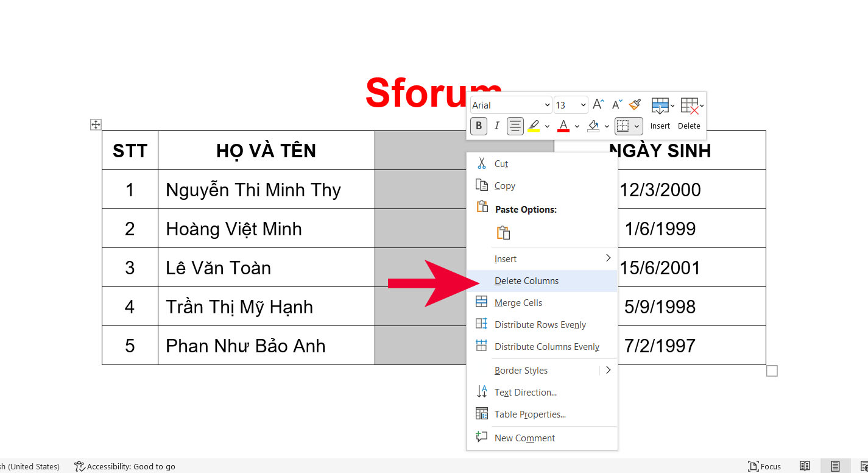Screen dimensions: 868x473
Task: Increase font size with grow font icon
Action: [599, 105]
